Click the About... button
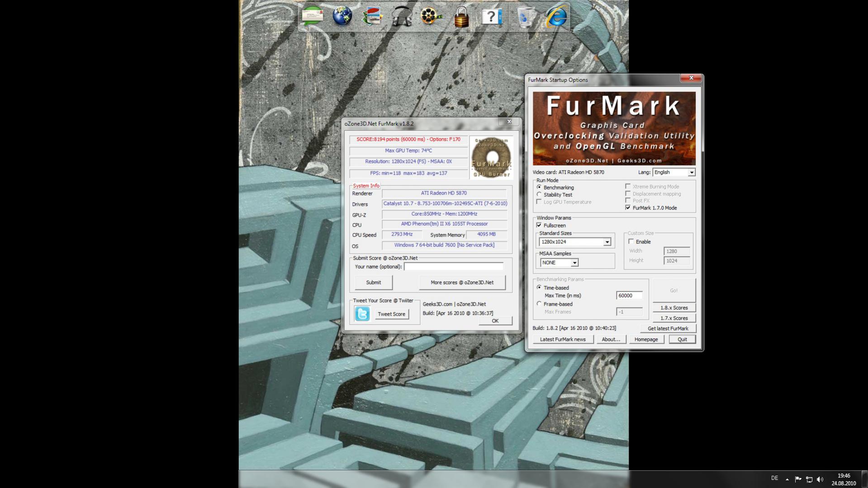Image resolution: width=868 pixels, height=488 pixels. [x=611, y=339]
